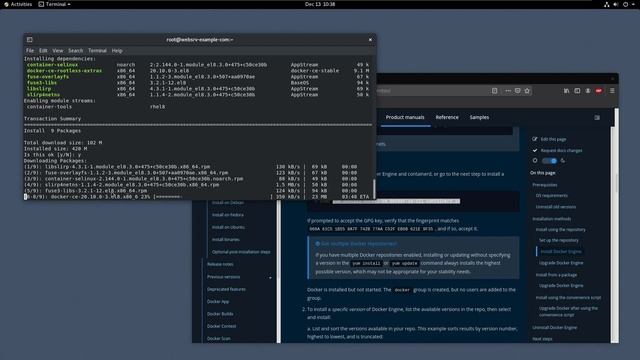Click the checkmark icon beside Request docs changes
The height and width of the screenshot is (360, 640).
(x=535, y=150)
